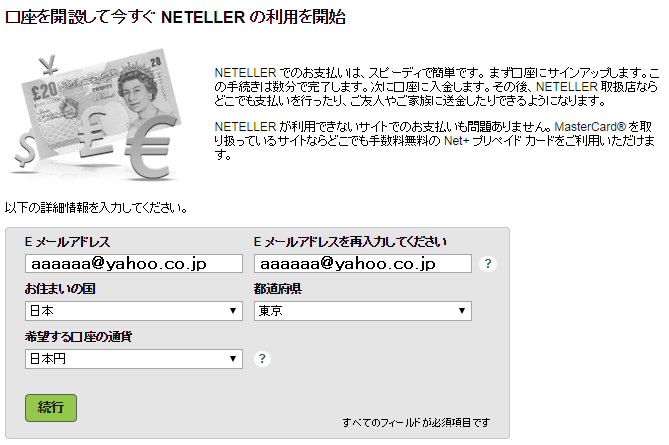Image resolution: width=669 pixels, height=445 pixels.
Task: Open the MasterCard® link
Action: pos(590,127)
